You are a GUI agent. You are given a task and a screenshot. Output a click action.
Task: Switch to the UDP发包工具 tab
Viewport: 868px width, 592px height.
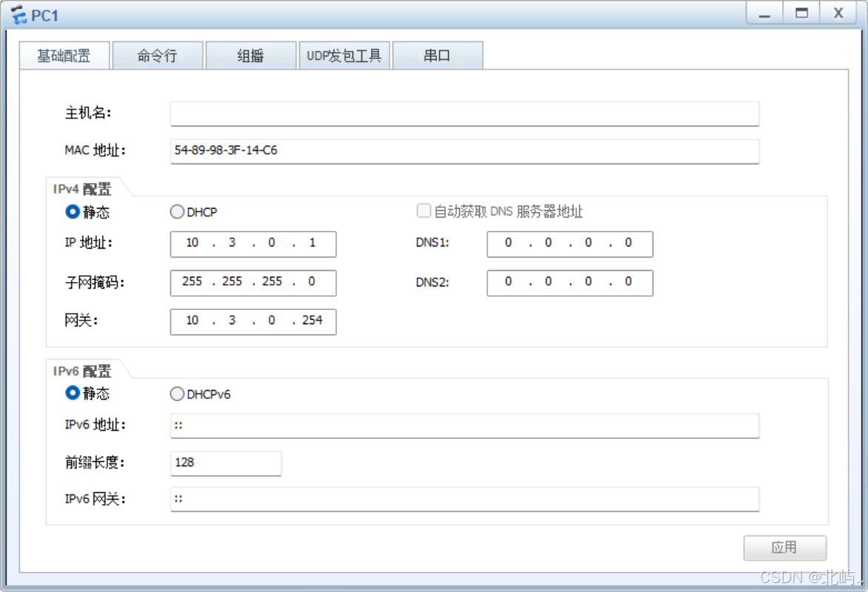coord(344,55)
